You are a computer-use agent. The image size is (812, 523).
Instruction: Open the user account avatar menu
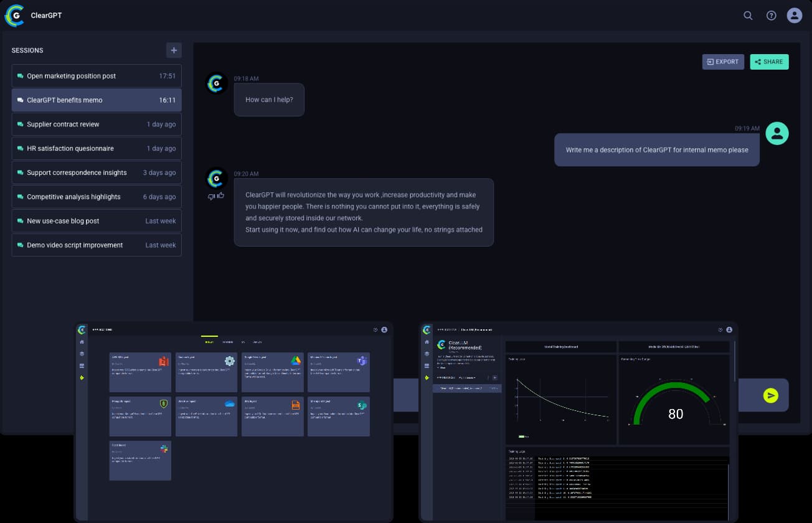click(794, 16)
